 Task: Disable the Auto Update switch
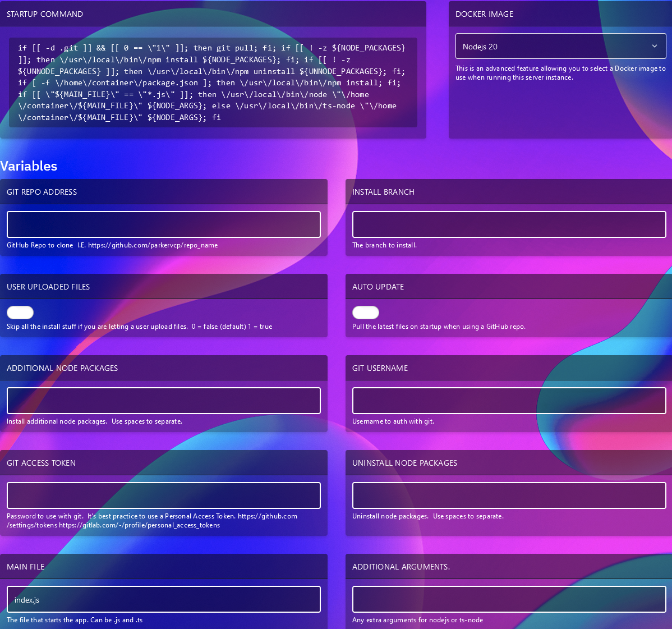tap(366, 312)
